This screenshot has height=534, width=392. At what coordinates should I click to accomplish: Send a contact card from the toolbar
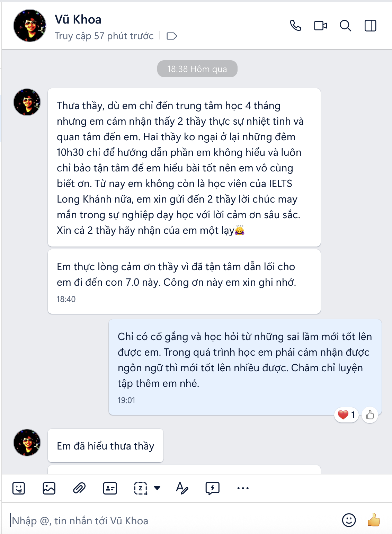(110, 488)
